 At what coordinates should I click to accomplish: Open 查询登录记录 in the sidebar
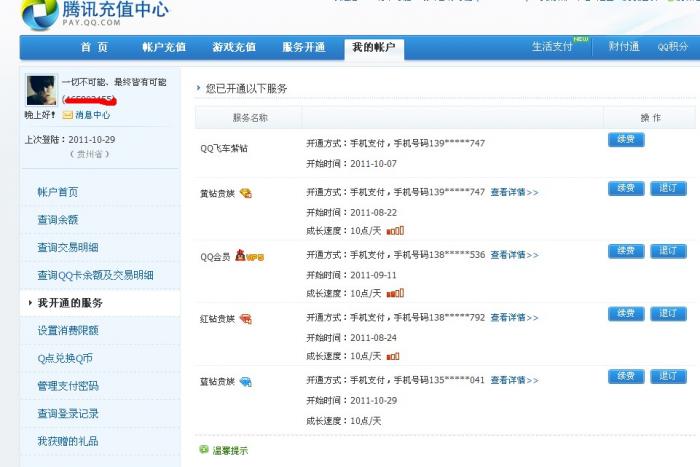68,413
